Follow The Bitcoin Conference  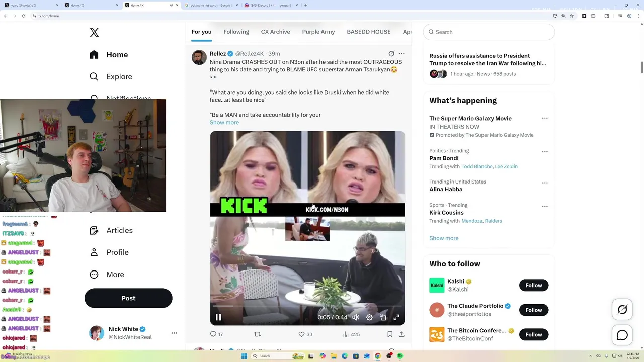click(x=534, y=334)
